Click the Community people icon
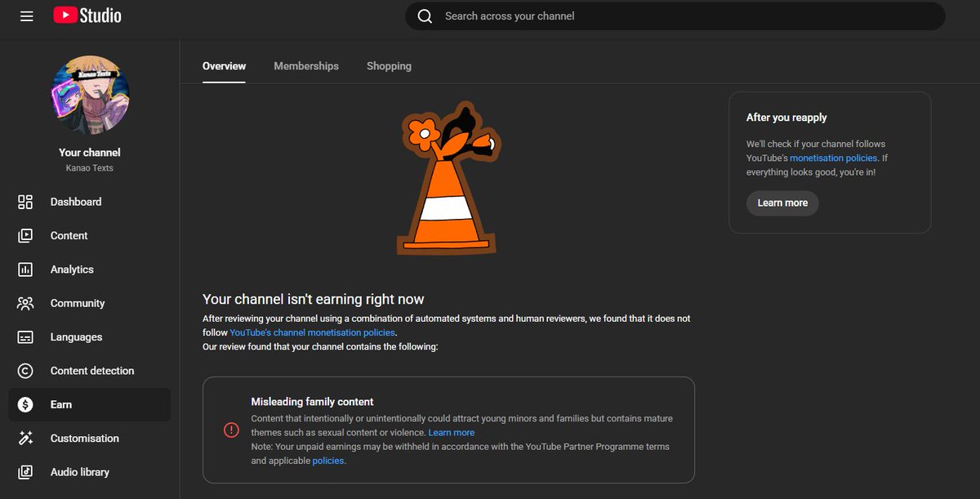 tap(25, 303)
